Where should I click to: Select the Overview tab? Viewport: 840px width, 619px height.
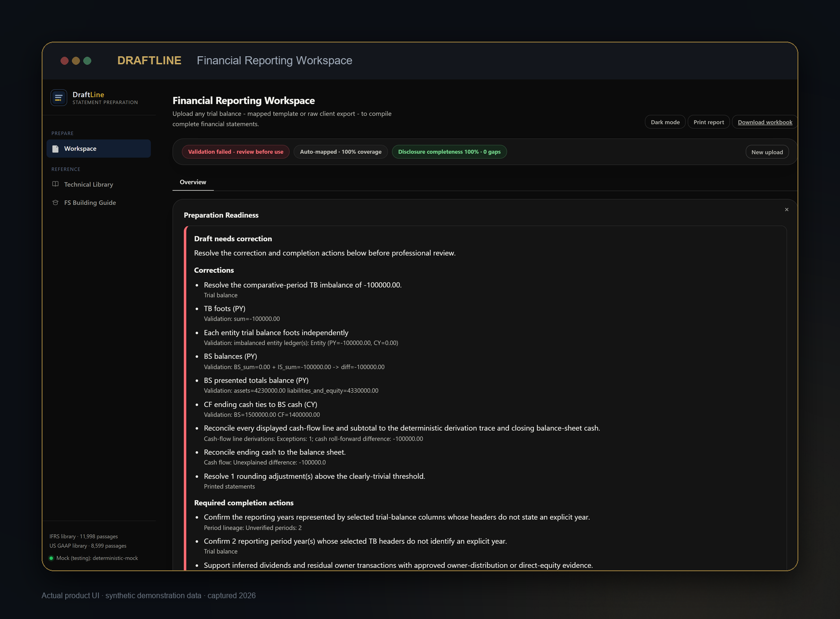point(193,182)
